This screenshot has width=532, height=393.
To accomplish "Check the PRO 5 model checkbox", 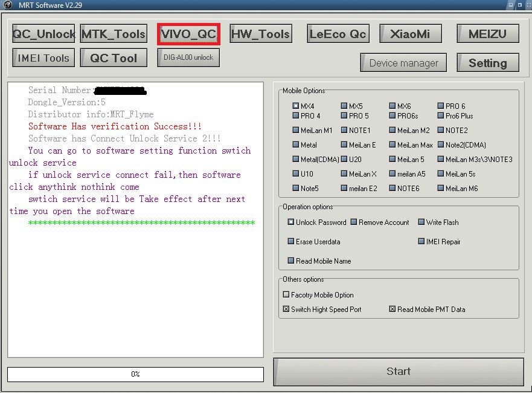I will (344, 116).
